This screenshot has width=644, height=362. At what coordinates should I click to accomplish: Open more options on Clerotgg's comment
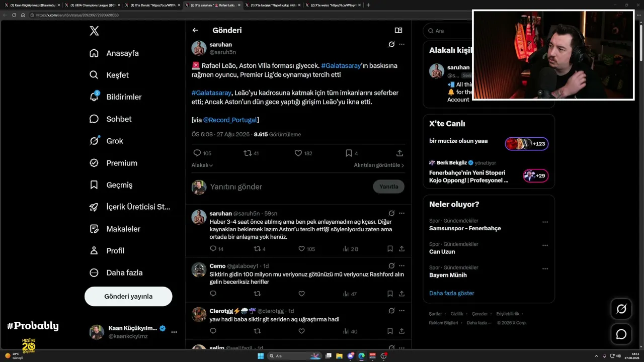point(401,311)
